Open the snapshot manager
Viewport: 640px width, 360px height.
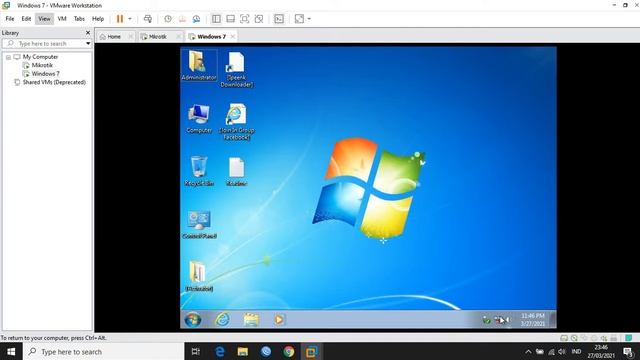[196, 19]
